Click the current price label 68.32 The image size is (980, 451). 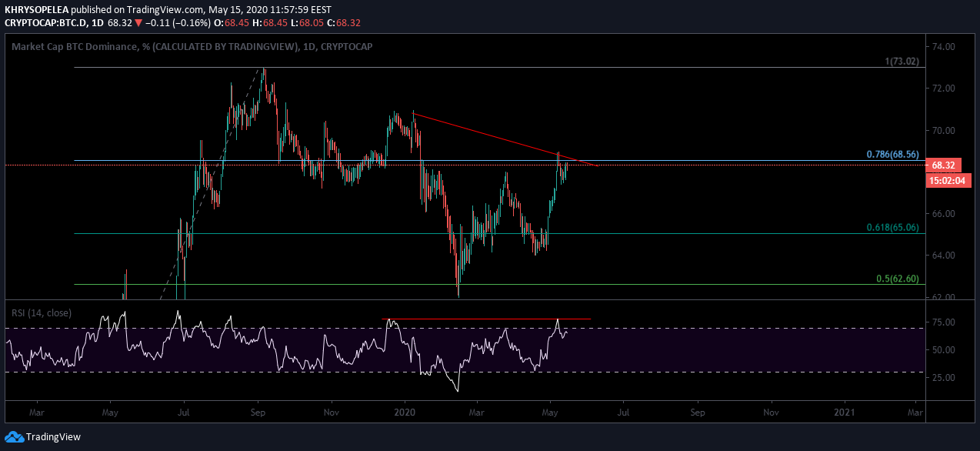pos(942,165)
